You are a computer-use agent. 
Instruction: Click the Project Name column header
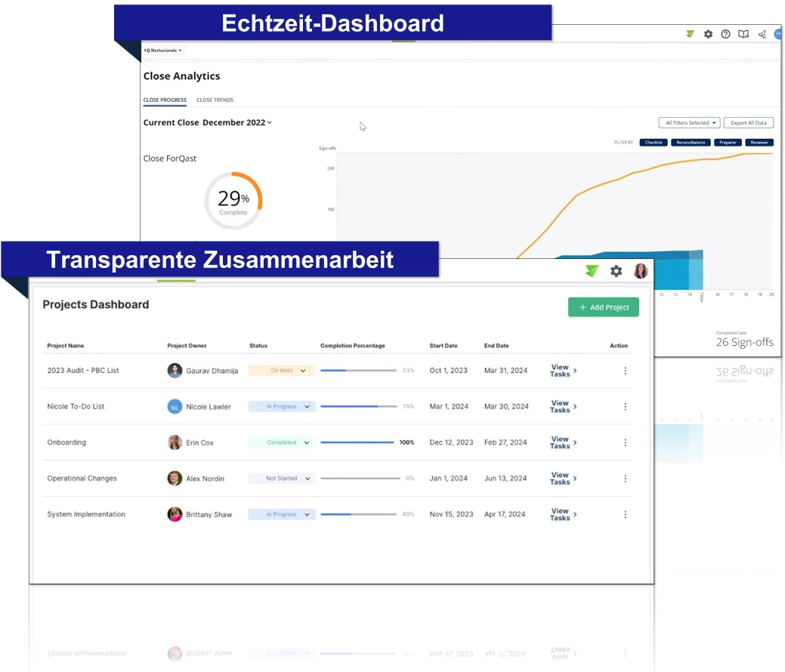(66, 346)
